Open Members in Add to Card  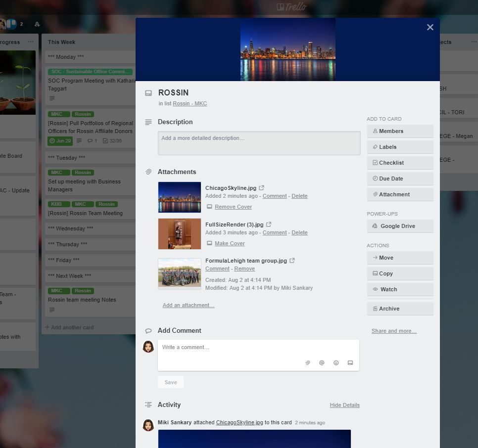click(x=400, y=131)
